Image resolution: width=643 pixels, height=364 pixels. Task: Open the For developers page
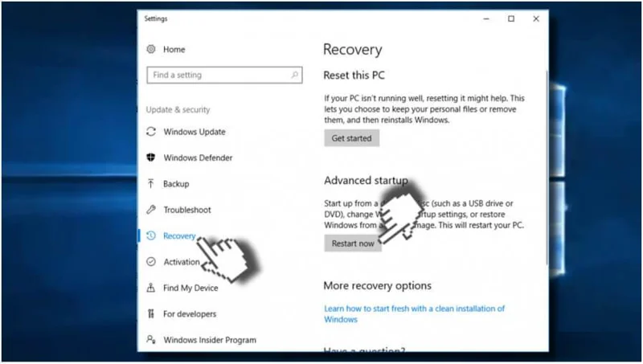point(190,314)
